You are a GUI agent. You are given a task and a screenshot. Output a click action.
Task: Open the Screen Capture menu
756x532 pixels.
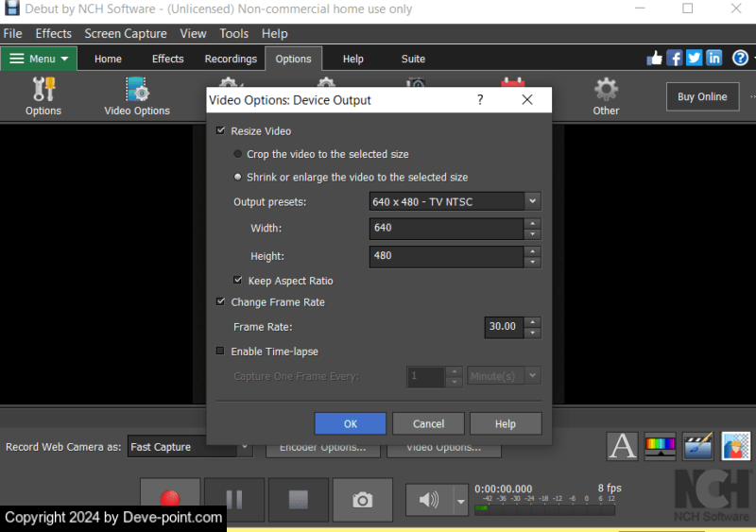pos(126,33)
